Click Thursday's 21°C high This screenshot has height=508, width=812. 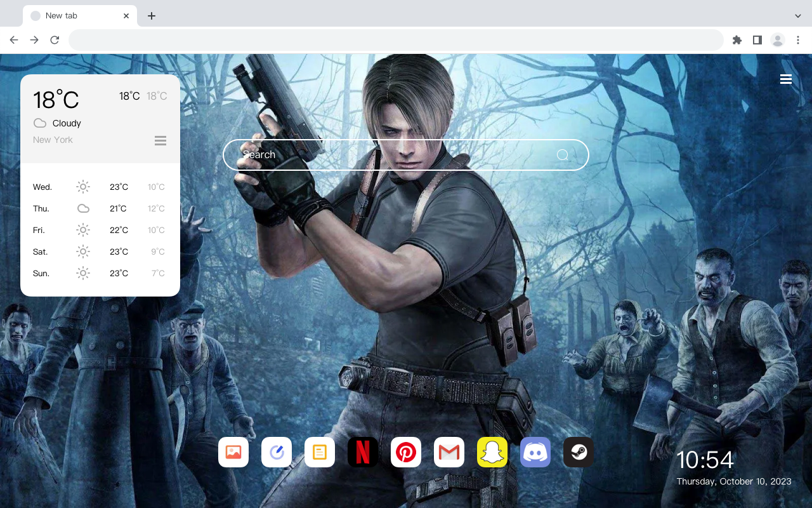118,208
